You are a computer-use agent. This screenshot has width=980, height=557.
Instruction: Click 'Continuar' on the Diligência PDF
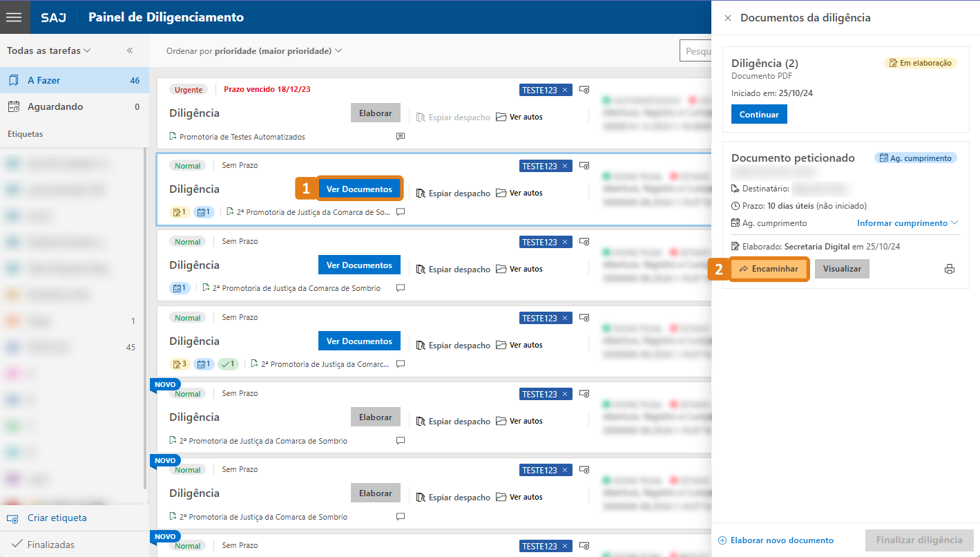[x=758, y=114]
